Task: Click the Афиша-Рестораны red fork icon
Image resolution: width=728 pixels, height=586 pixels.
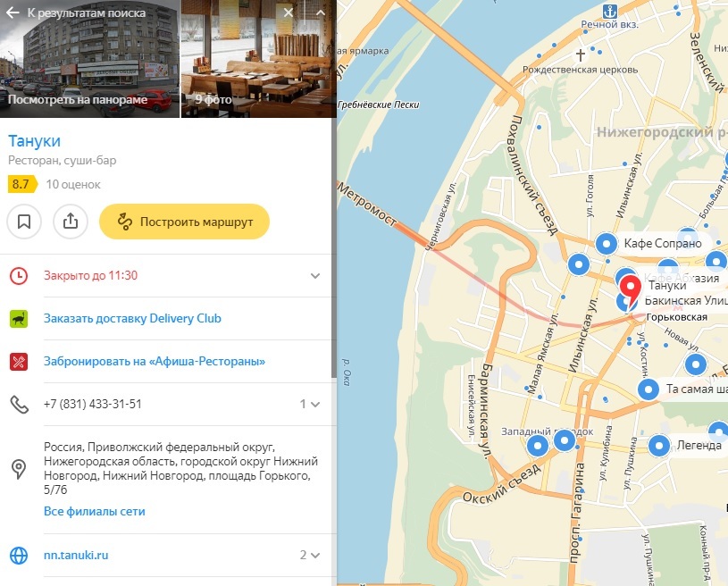Action: tap(19, 362)
